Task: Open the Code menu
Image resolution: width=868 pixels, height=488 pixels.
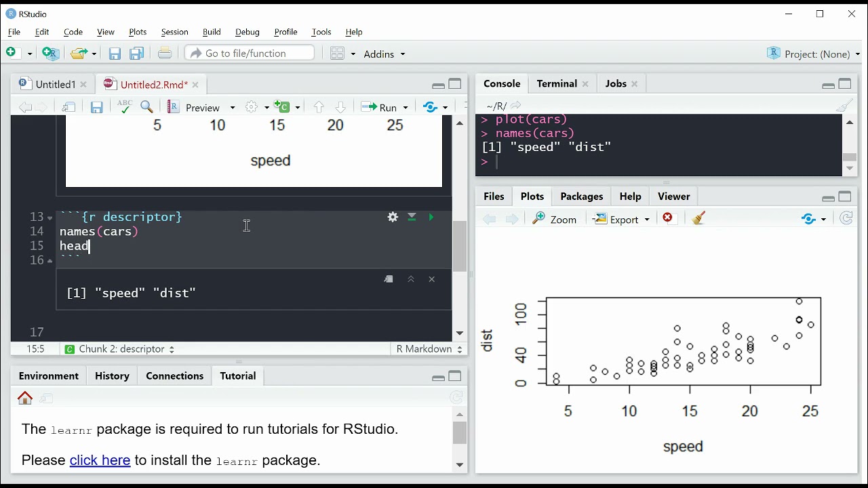Action: pyautogui.click(x=73, y=32)
